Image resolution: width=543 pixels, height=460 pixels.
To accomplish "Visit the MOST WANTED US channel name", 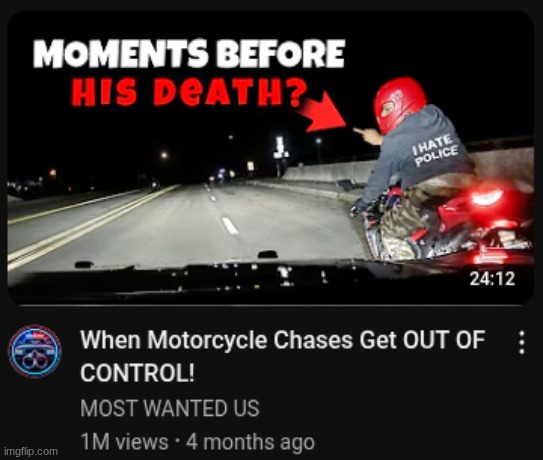I will pyautogui.click(x=170, y=408).
